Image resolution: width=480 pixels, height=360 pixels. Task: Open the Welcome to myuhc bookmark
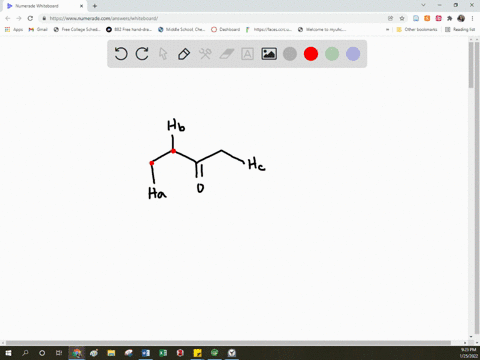point(322,29)
